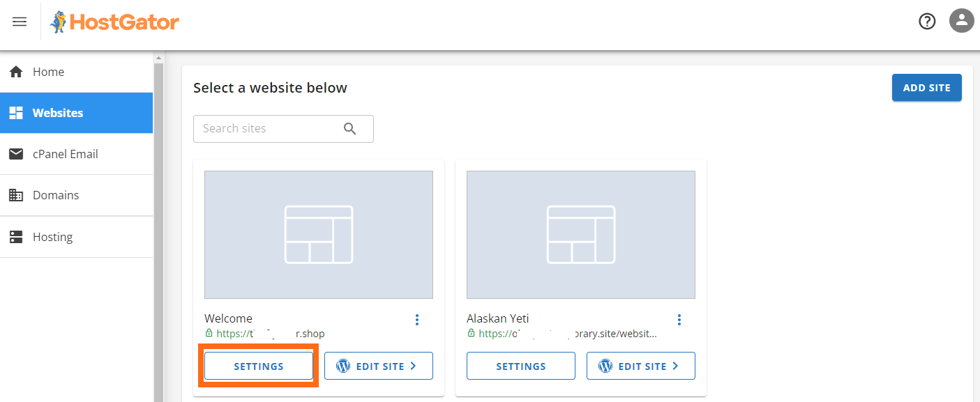
Task: Select the cPanel Email envelope icon
Action: coord(16,153)
